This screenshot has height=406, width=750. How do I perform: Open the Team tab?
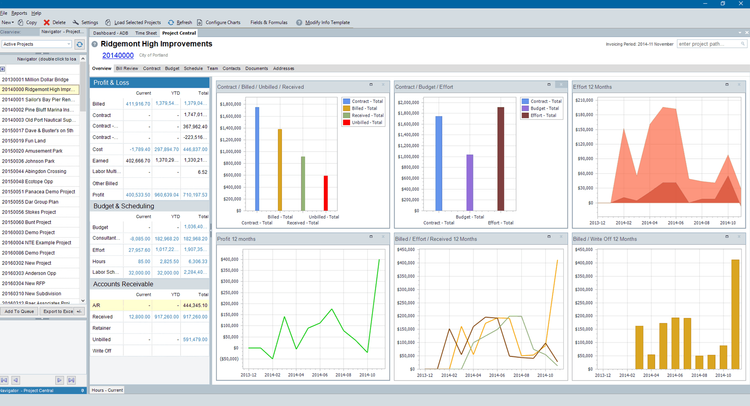[x=212, y=68]
